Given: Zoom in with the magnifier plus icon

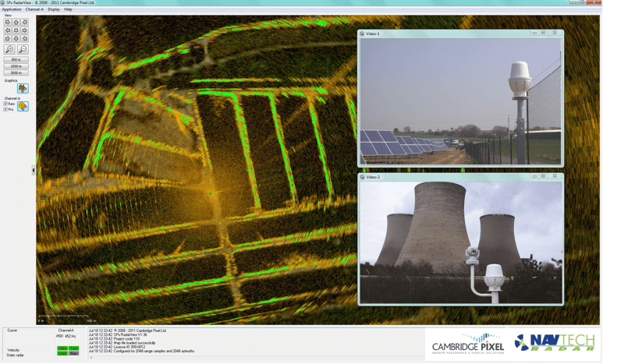Looking at the screenshot, I should coord(10,50).
